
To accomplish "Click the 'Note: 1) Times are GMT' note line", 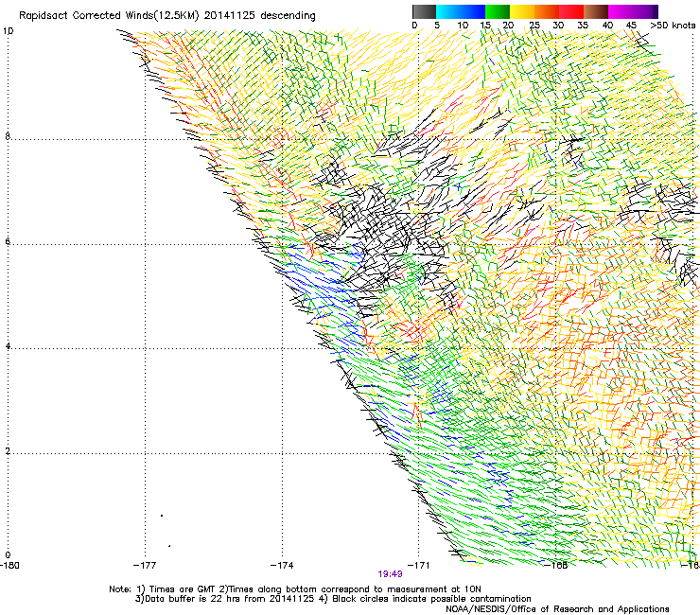I will (295, 589).
